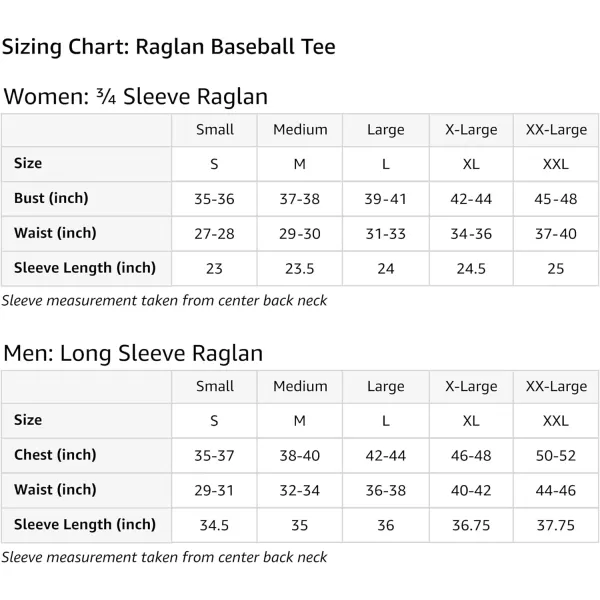This screenshot has width=600, height=600.
Task: Select the men's waist value 44-46
Action: 556,491
